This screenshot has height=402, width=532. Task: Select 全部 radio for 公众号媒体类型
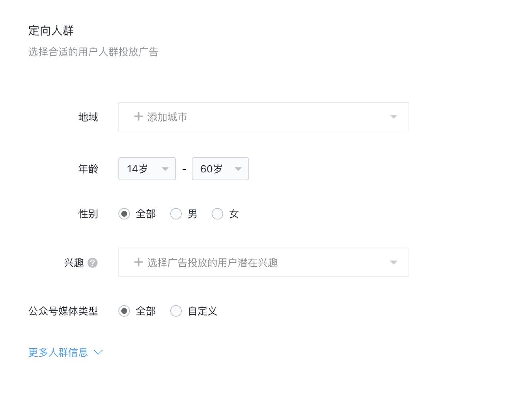point(124,311)
